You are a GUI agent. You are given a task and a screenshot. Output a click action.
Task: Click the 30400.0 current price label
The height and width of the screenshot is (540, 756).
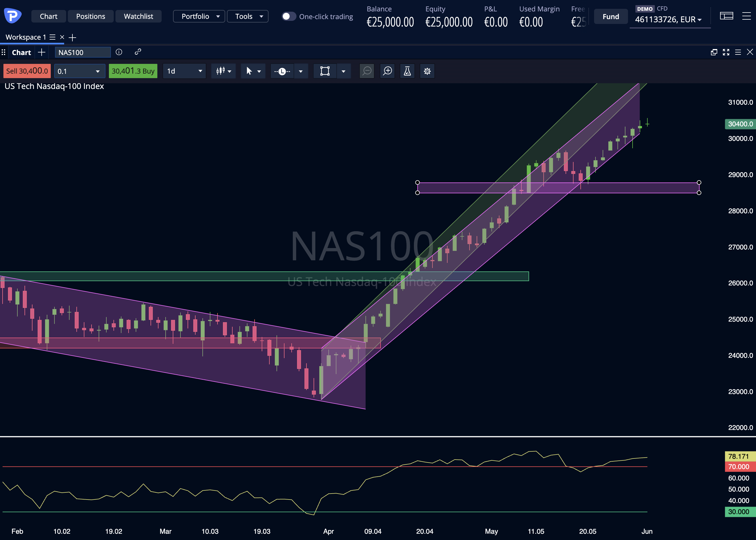coord(740,124)
